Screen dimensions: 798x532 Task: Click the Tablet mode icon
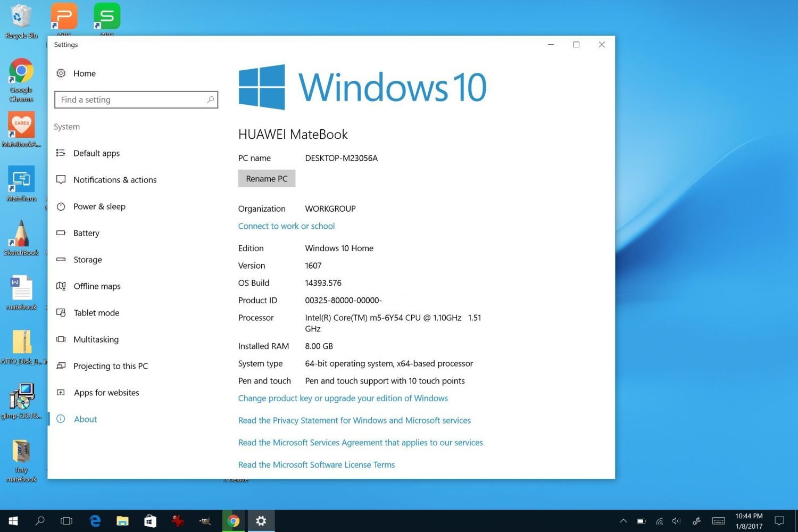point(61,313)
